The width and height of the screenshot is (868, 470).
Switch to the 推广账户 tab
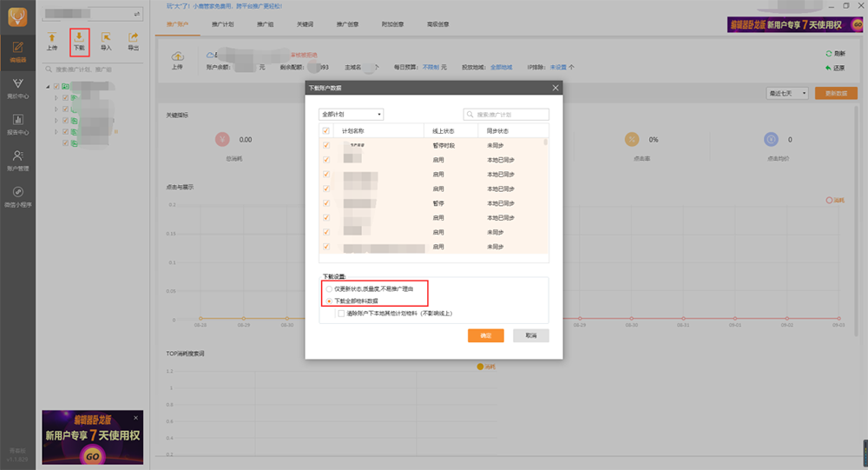177,24
